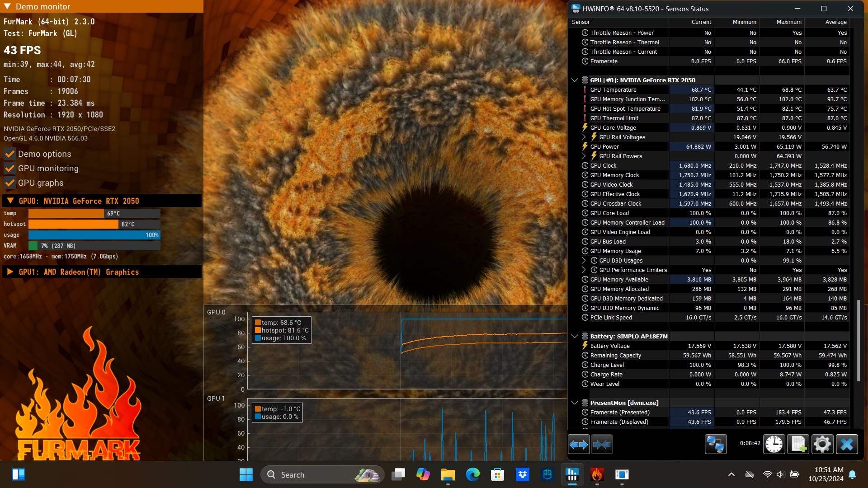Open Widgets panel at taskbar left edge
This screenshot has width=868, height=488.
click(x=19, y=474)
